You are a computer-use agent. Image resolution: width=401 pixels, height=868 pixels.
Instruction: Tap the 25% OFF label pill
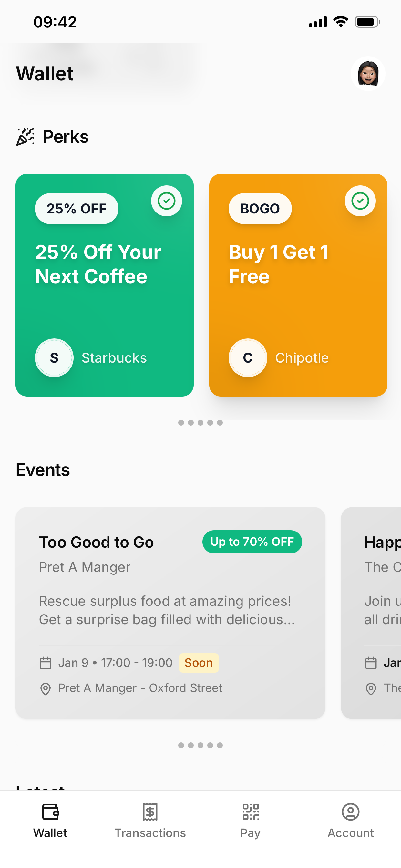pos(77,209)
